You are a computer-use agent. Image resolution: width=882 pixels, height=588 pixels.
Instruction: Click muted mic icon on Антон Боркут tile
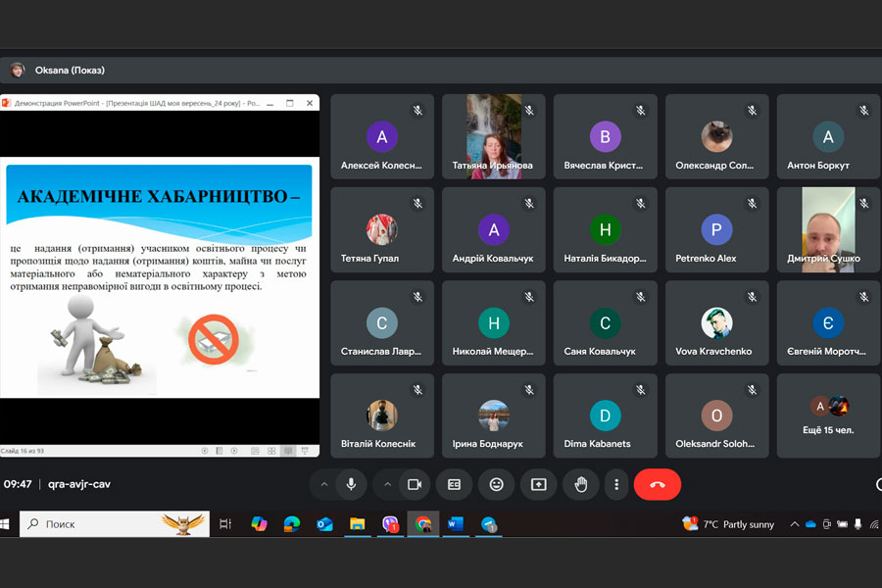(x=864, y=111)
